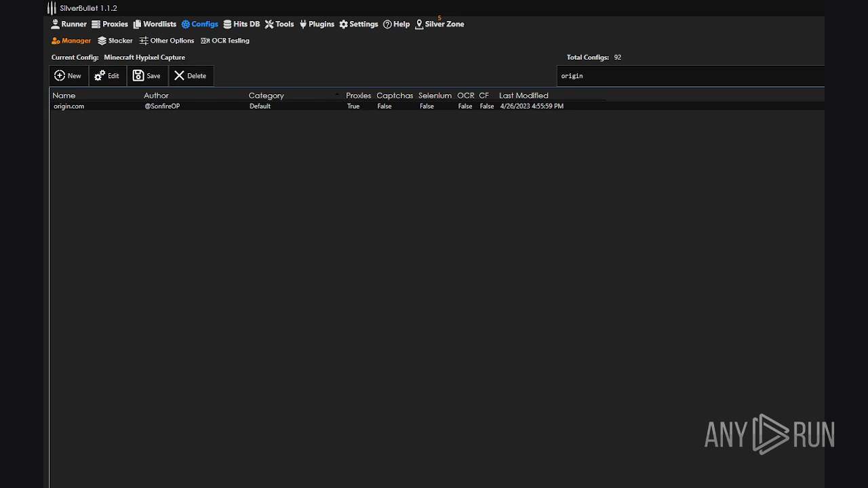Open the Help tab
Screen dimensions: 868x488
pos(397,24)
